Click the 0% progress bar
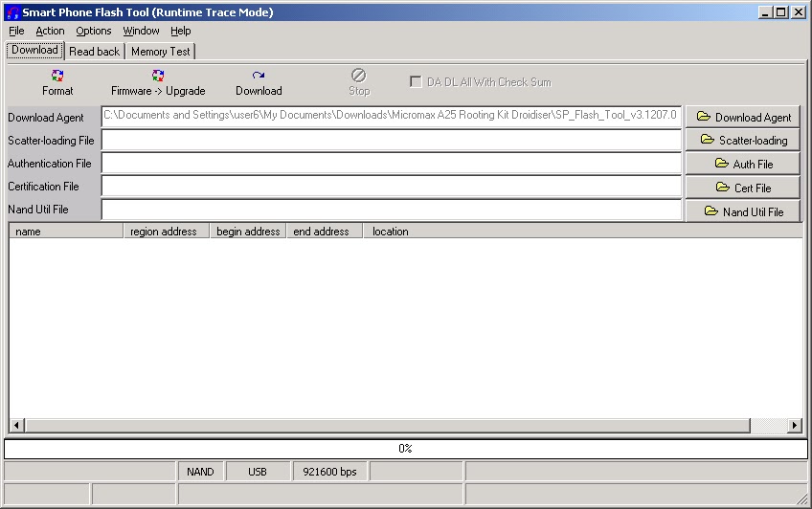812x509 pixels. coord(406,449)
